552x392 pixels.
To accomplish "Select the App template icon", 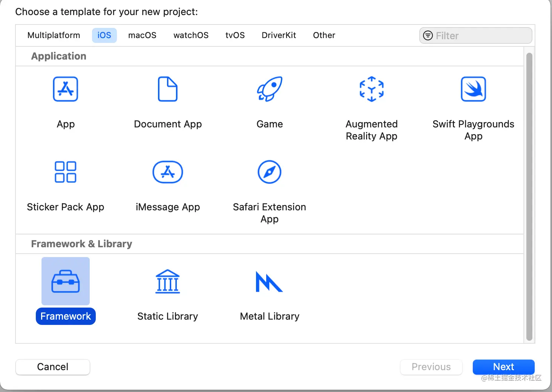I will [66, 89].
